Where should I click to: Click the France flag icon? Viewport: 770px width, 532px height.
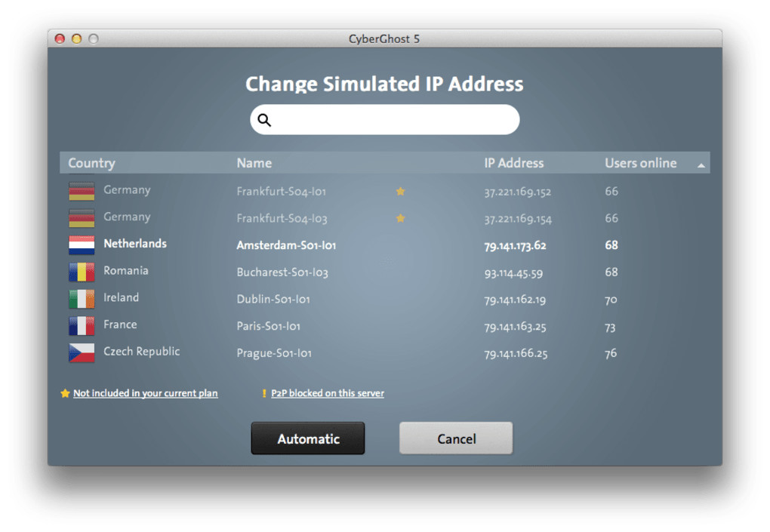(82, 326)
